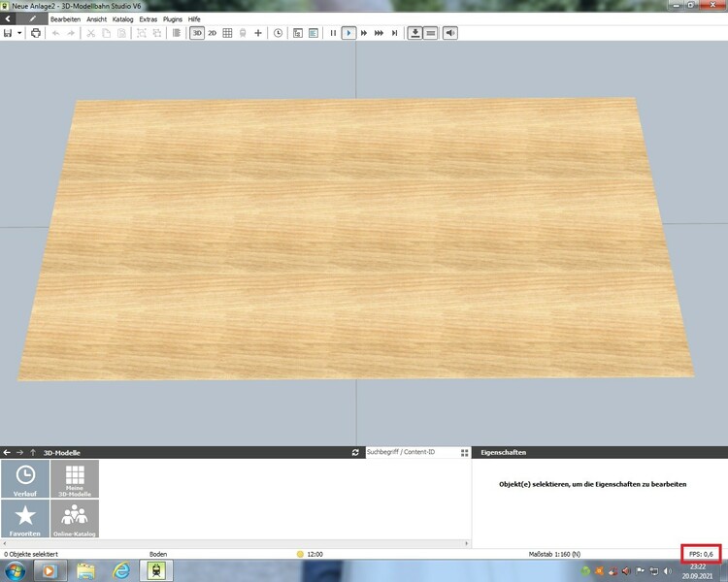The image size is (728, 582).
Task: Click the redo arrow
Action: (71, 33)
